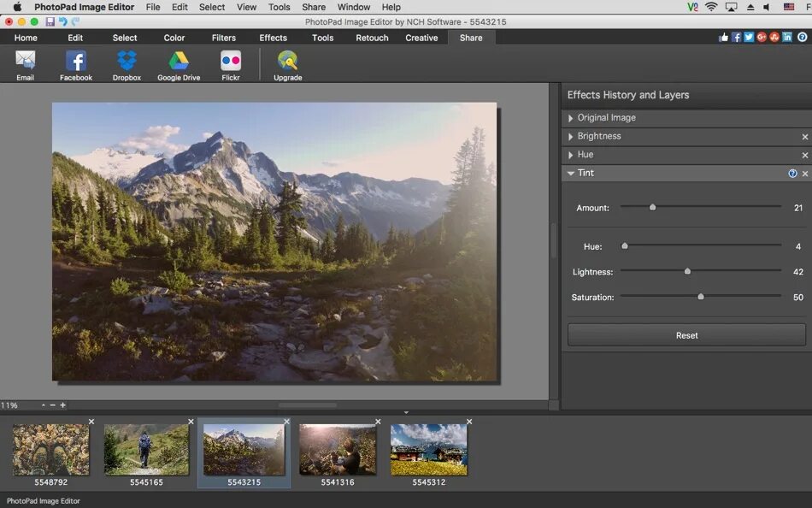This screenshot has height=508, width=812.
Task: Click the LinkedIn icon near the ribbon
Action: click(x=786, y=38)
